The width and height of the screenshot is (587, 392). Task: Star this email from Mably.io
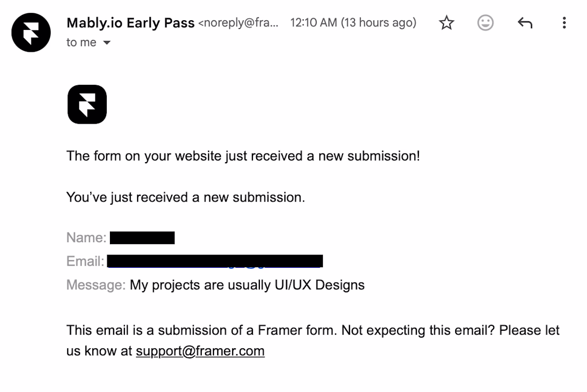[446, 23]
